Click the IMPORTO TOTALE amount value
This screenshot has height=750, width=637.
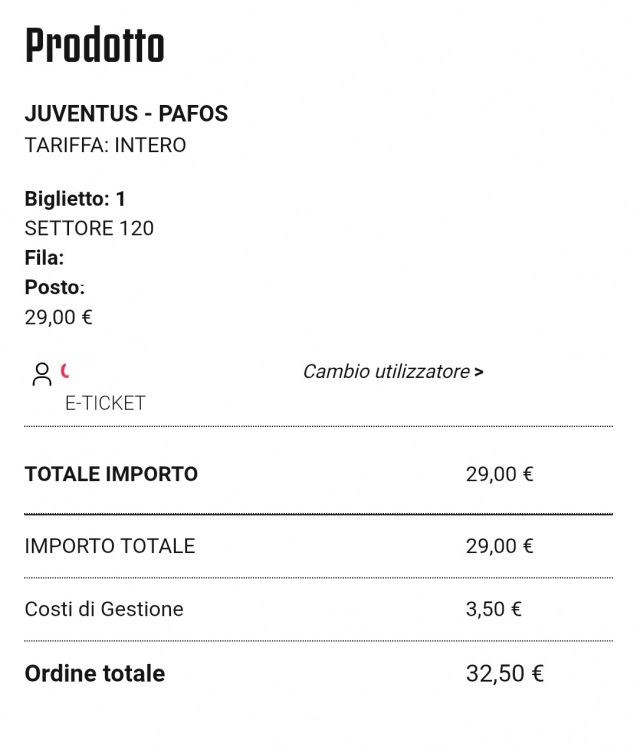[499, 546]
